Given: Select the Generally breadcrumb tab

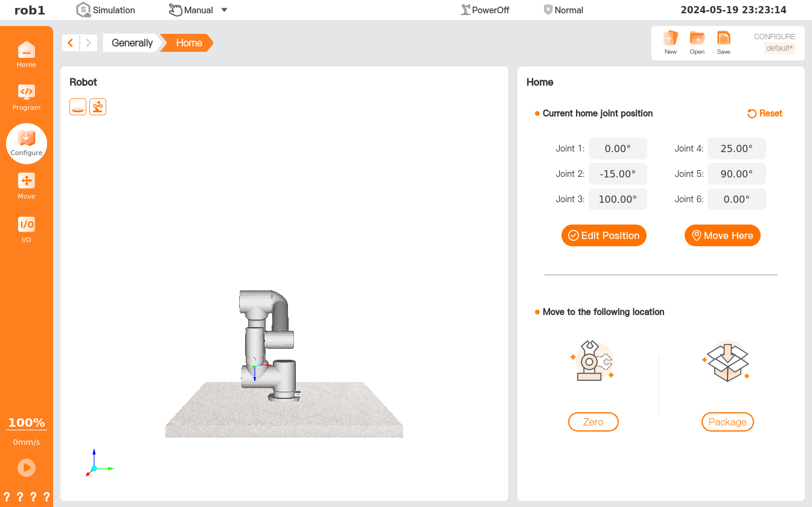Looking at the screenshot, I should 132,43.
